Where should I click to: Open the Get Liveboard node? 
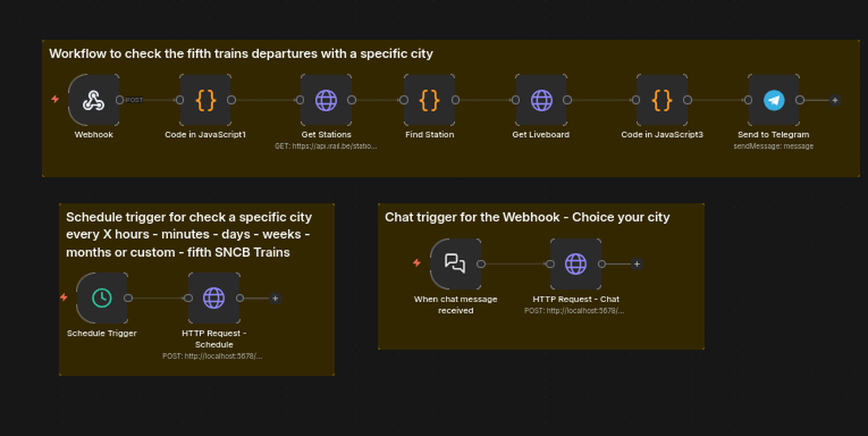[541, 100]
